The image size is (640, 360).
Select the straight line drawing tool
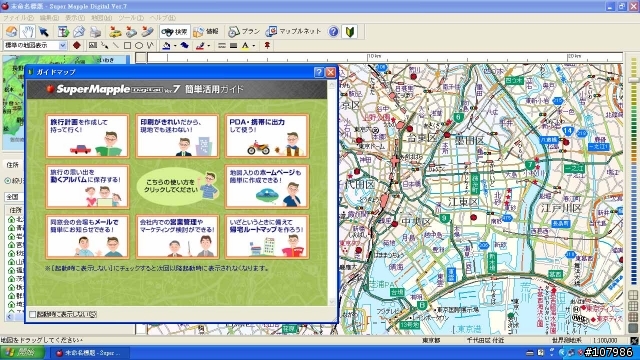pyautogui.click(x=116, y=45)
